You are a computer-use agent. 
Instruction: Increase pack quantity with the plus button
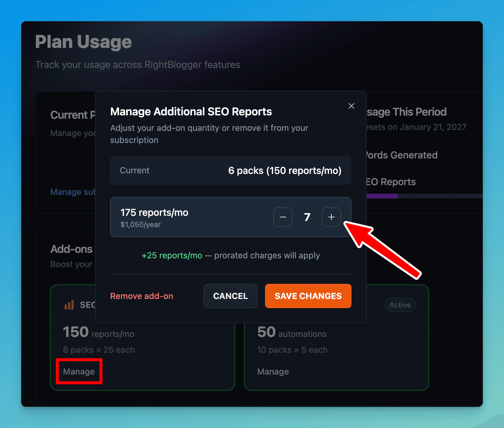pyautogui.click(x=331, y=217)
